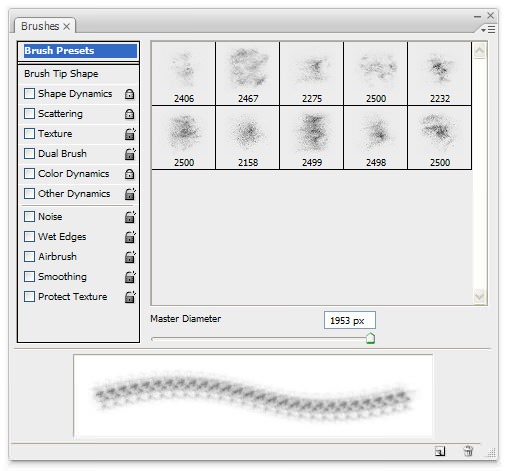Click the Master Diameter value field
This screenshot has width=506, height=471.
click(x=350, y=320)
